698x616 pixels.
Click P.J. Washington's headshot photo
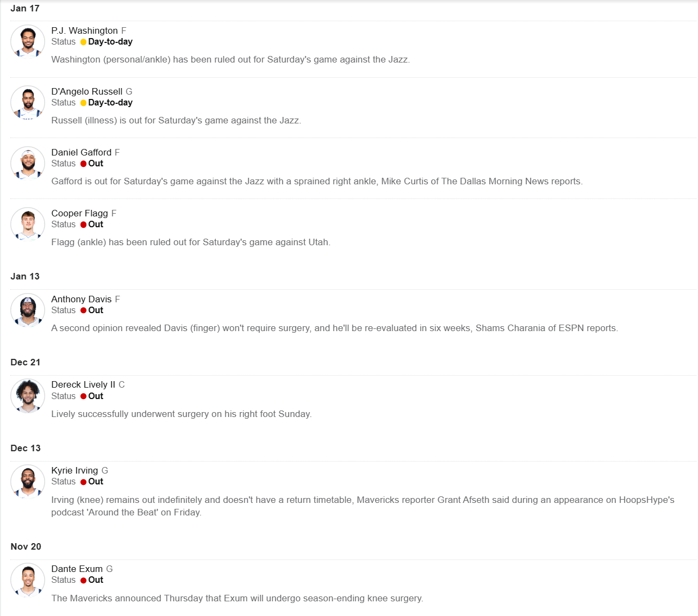tap(28, 41)
